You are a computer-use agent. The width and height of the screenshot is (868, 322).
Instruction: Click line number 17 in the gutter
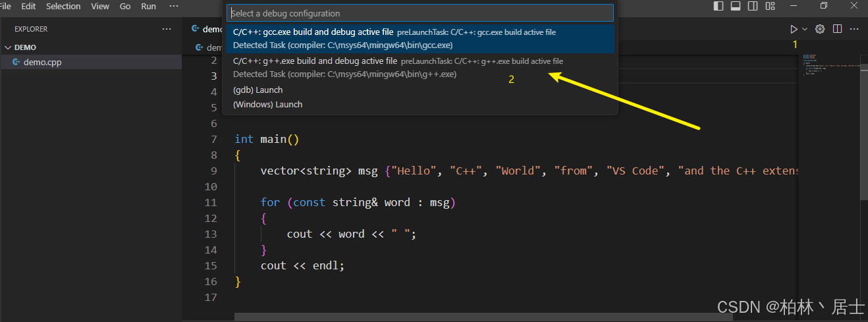(211, 297)
